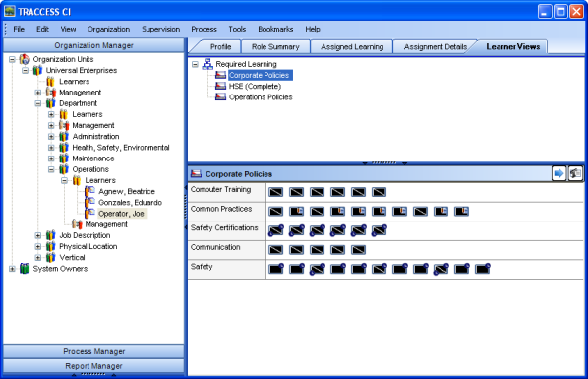Click the Tools menu

click(x=237, y=29)
